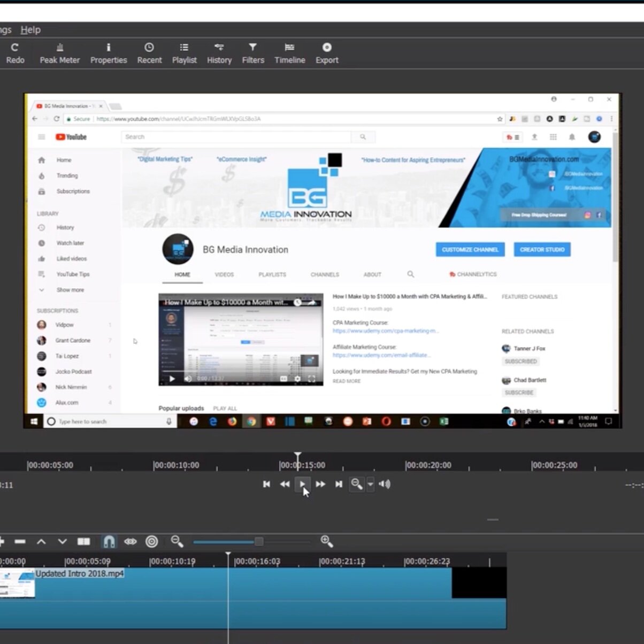Show the Playlist panel
Image resolution: width=644 pixels, height=644 pixels.
point(184,53)
